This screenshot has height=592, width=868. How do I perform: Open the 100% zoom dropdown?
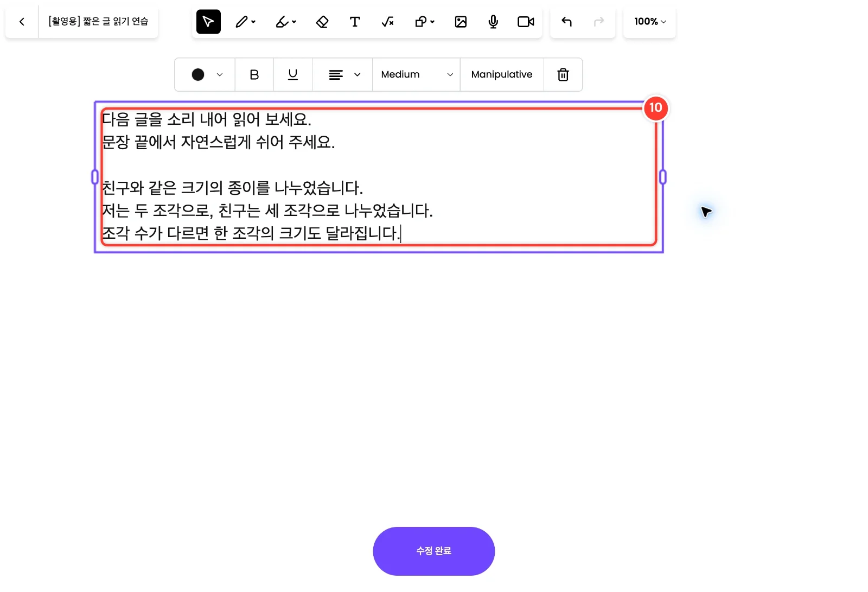(x=650, y=22)
